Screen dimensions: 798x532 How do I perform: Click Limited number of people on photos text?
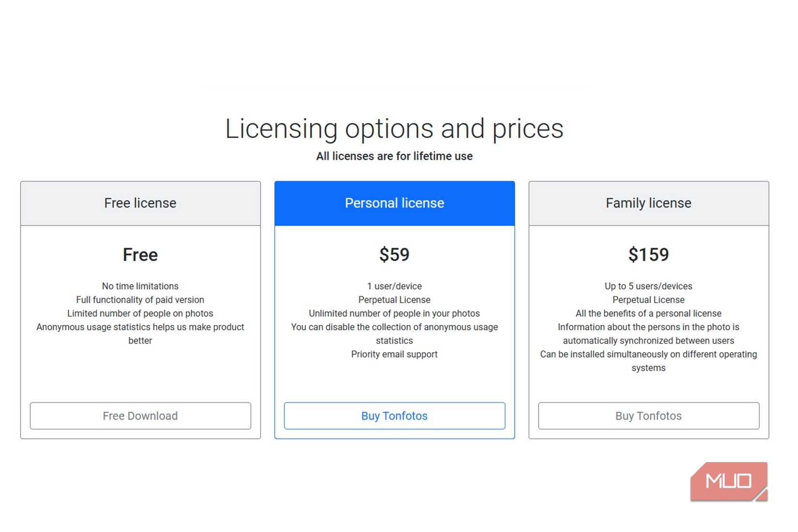click(140, 313)
